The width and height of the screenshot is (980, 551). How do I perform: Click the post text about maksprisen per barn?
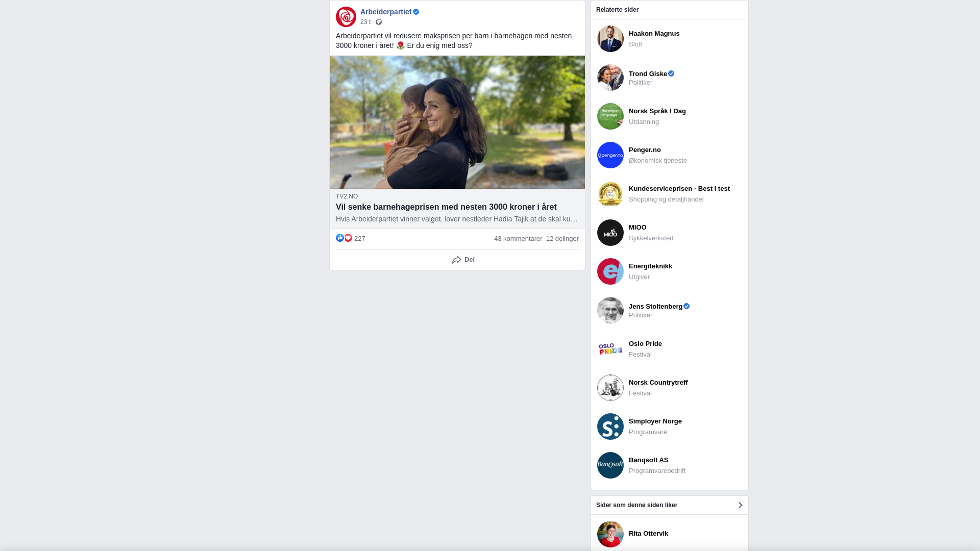pyautogui.click(x=454, y=40)
